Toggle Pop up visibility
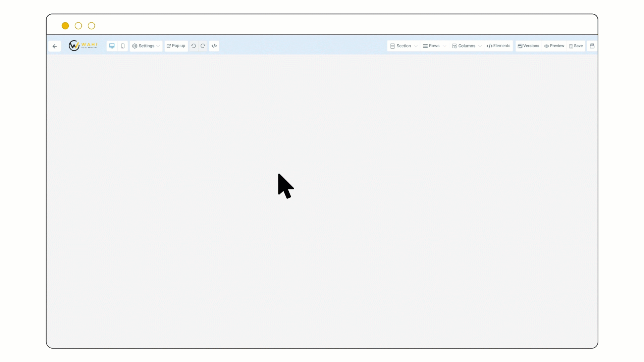This screenshot has height=362, width=644. click(x=176, y=46)
